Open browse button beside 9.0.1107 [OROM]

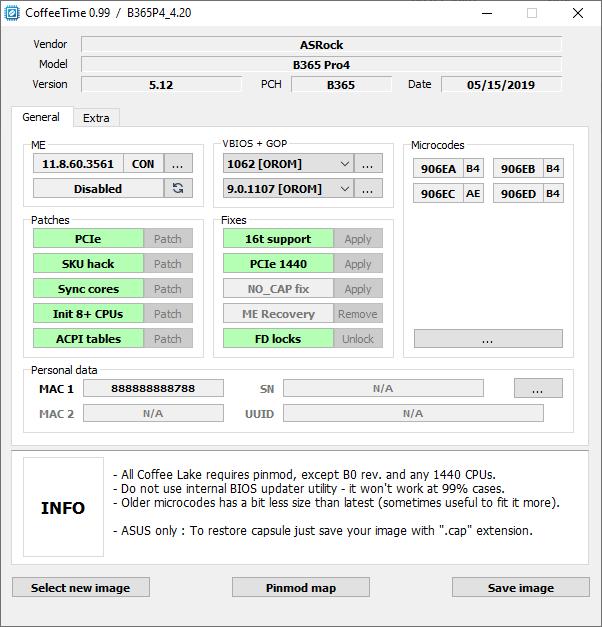(368, 188)
